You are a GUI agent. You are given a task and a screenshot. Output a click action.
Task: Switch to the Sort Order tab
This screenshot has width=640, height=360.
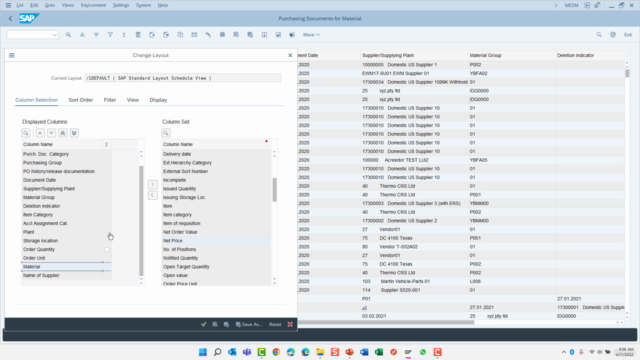coord(81,100)
